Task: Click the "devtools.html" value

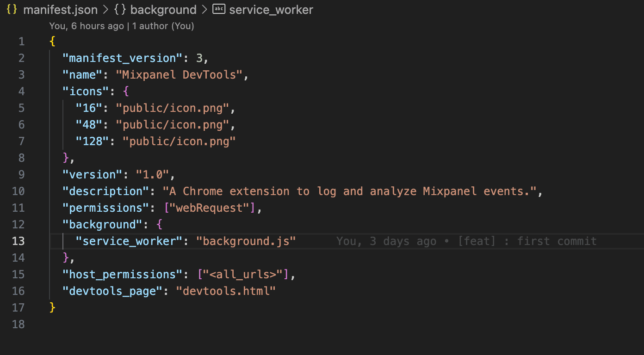Action: [x=226, y=291]
